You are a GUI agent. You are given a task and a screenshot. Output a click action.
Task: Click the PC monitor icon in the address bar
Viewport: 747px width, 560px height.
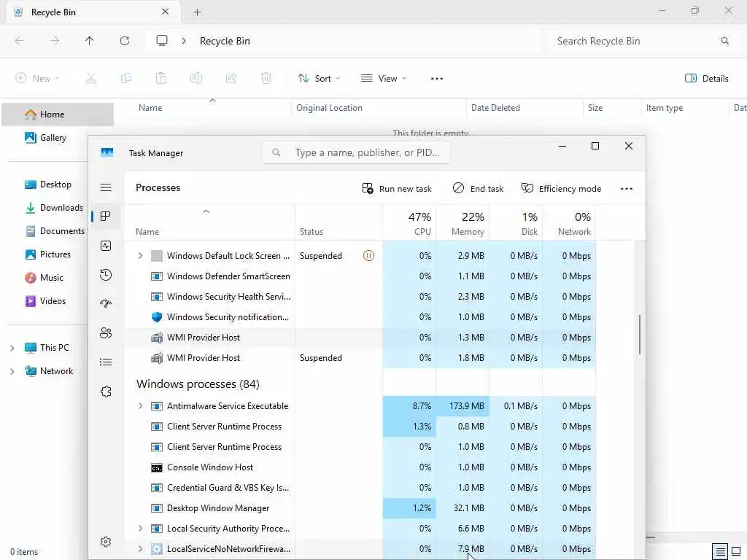point(162,41)
